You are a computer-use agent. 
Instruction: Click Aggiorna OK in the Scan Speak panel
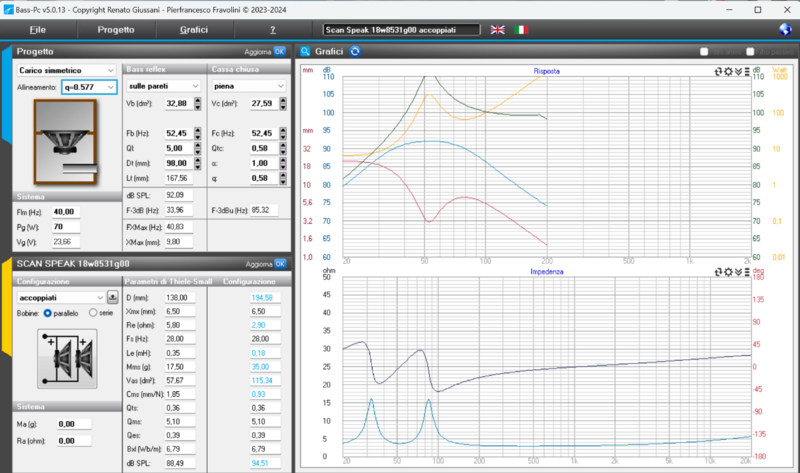[279, 264]
